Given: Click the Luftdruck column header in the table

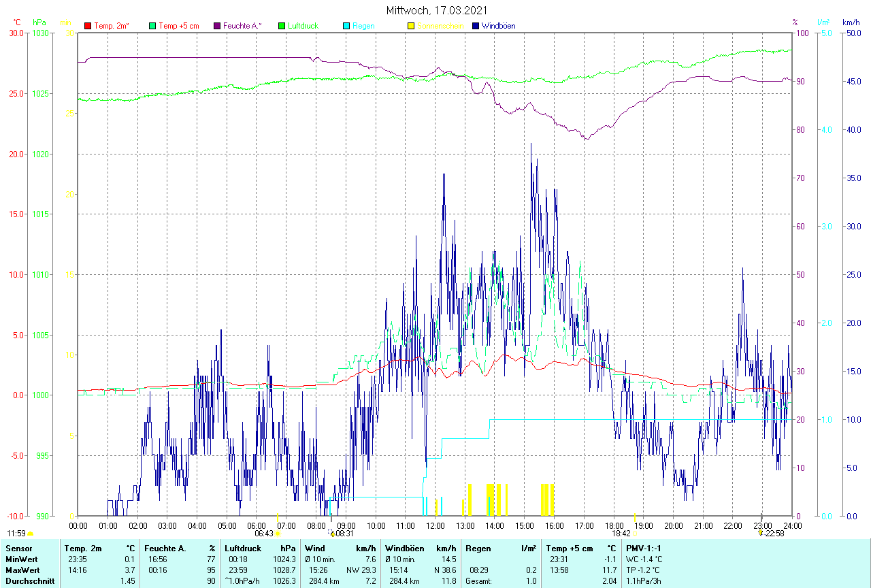Looking at the screenshot, I should coord(243,548).
